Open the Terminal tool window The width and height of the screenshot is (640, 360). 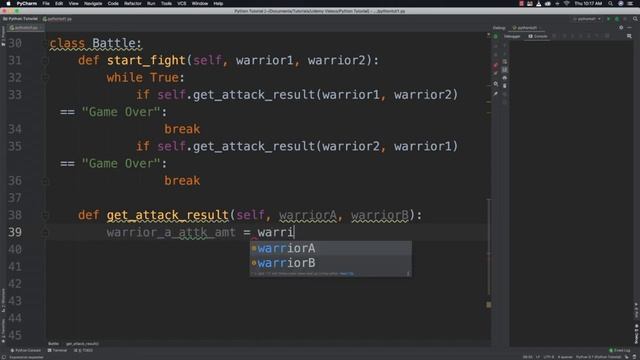point(57,350)
